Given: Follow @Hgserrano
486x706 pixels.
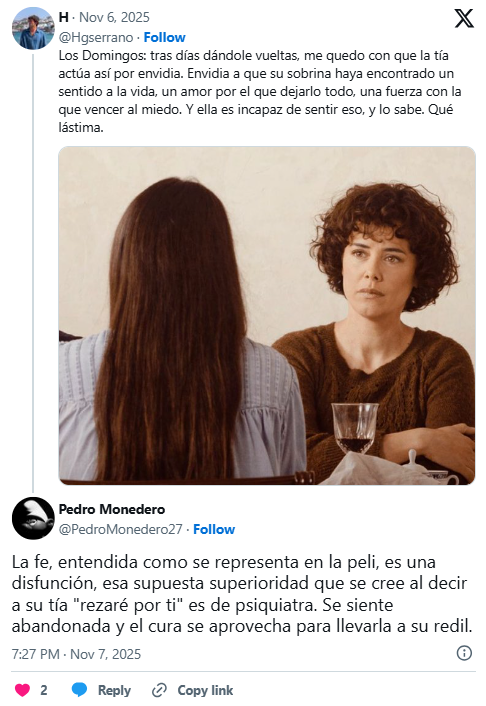Looking at the screenshot, I should coord(164,37).
